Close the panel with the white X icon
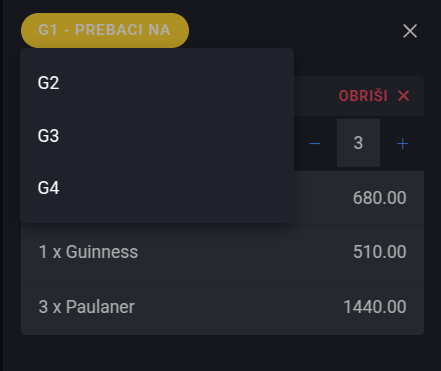This screenshot has width=441, height=371. (410, 31)
